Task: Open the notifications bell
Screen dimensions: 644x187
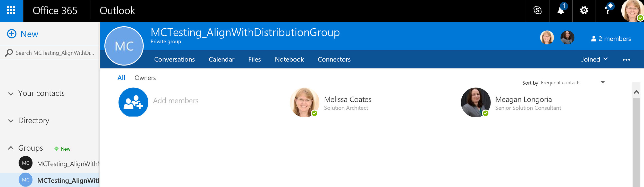Action: [561, 11]
